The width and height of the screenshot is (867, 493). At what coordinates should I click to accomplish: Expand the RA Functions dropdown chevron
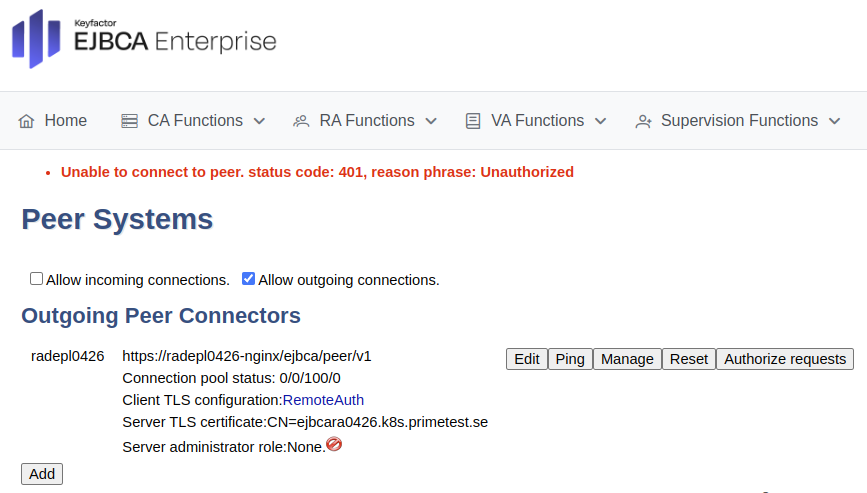click(431, 121)
